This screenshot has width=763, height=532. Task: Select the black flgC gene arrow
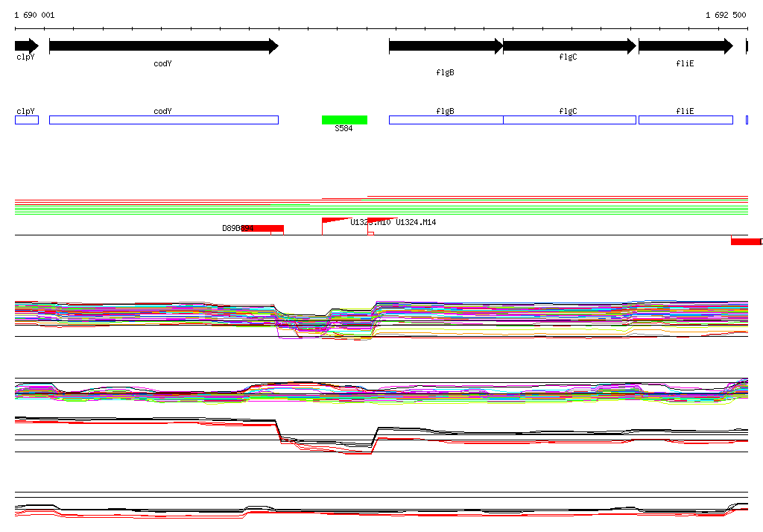[x=570, y=45]
